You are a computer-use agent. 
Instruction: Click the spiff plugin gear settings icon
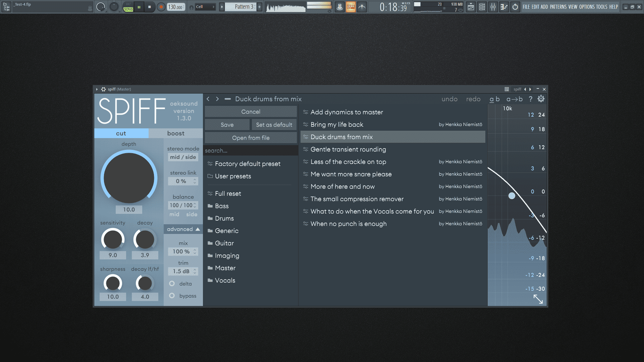(x=104, y=89)
